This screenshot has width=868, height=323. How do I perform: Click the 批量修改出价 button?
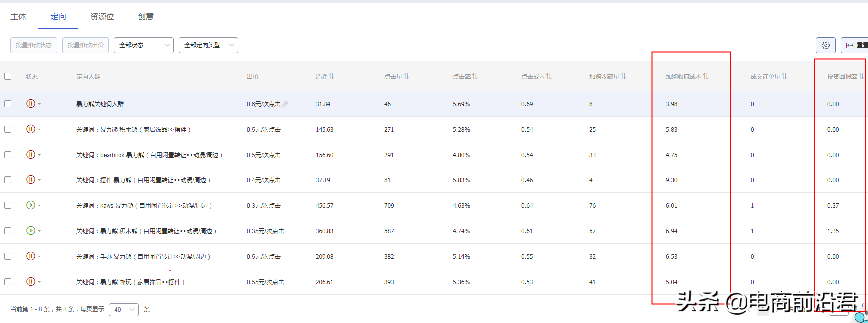(86, 45)
